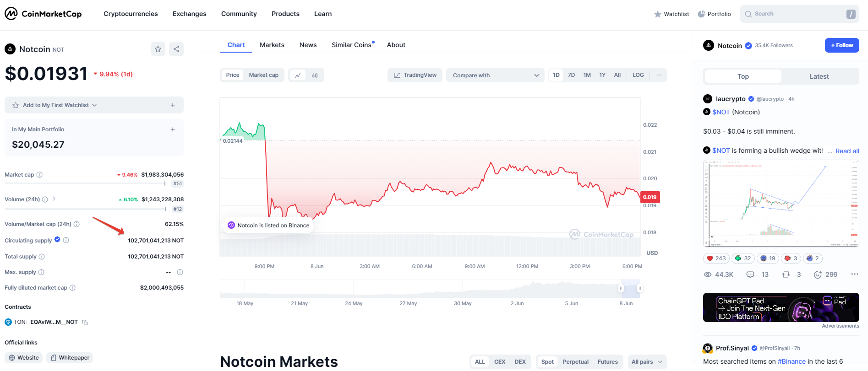Viewport: 868px width, 371px height.
Task: Click the star icon beside Notcoin title
Action: click(x=158, y=49)
